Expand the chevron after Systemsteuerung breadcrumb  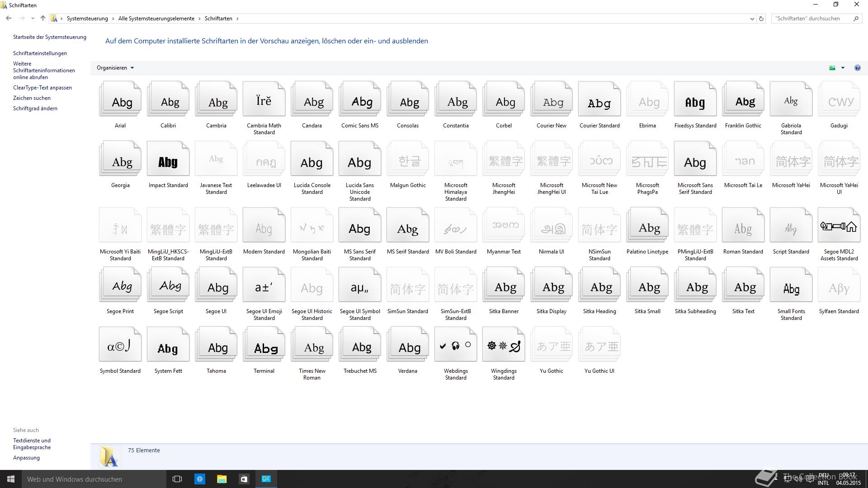pos(113,19)
